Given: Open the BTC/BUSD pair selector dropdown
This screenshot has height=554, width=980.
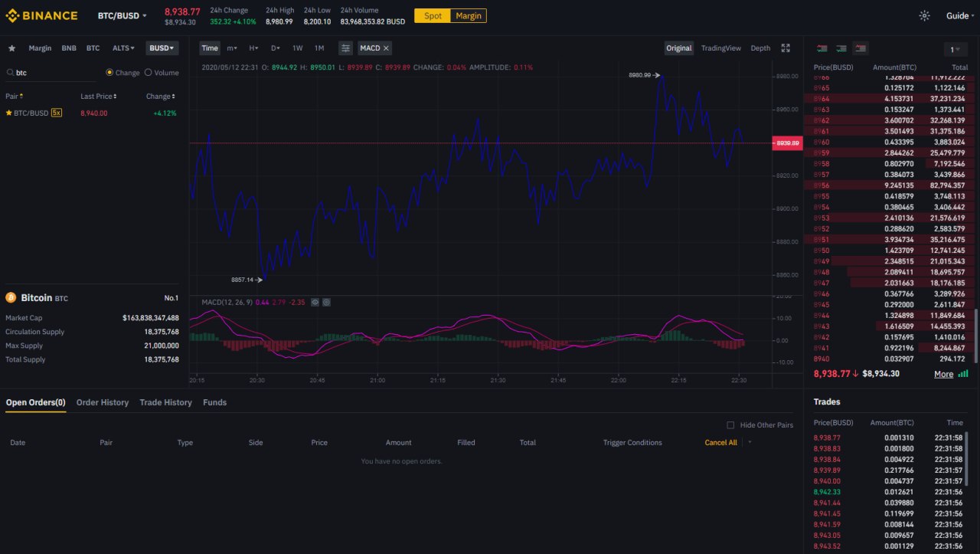Looking at the screenshot, I should coord(122,15).
